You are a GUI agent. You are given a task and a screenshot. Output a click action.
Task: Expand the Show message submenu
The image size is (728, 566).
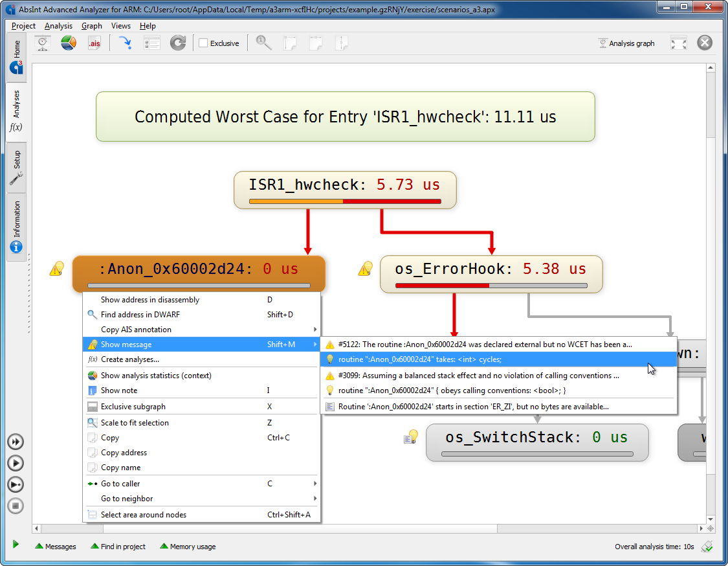201,345
